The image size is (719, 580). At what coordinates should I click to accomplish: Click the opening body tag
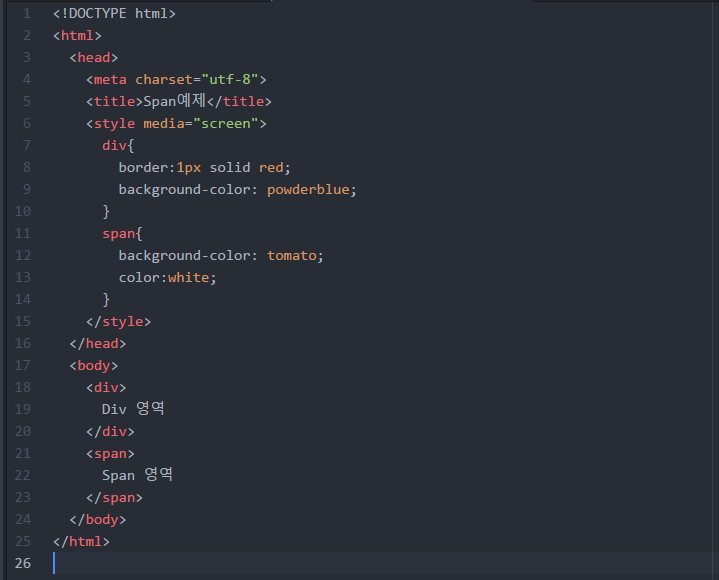(x=94, y=365)
